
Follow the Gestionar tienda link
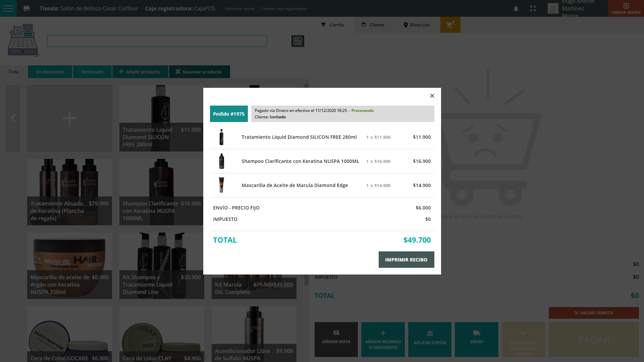240,9
